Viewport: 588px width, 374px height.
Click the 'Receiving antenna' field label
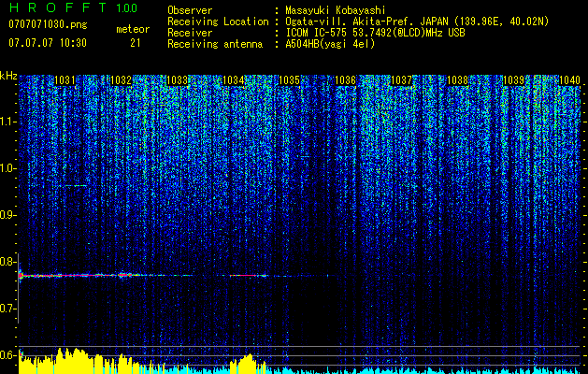215,44
